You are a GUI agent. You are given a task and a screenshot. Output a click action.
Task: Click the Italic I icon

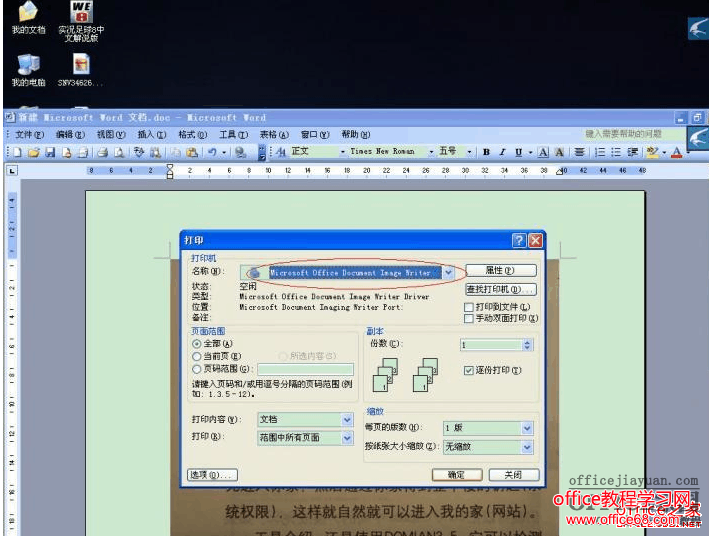[502, 152]
